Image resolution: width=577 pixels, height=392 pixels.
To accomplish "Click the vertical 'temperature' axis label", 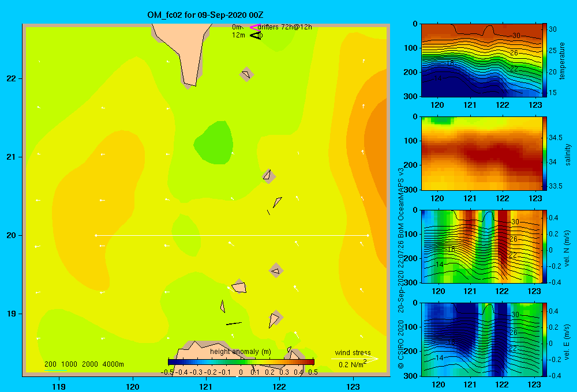I will pos(562,61).
